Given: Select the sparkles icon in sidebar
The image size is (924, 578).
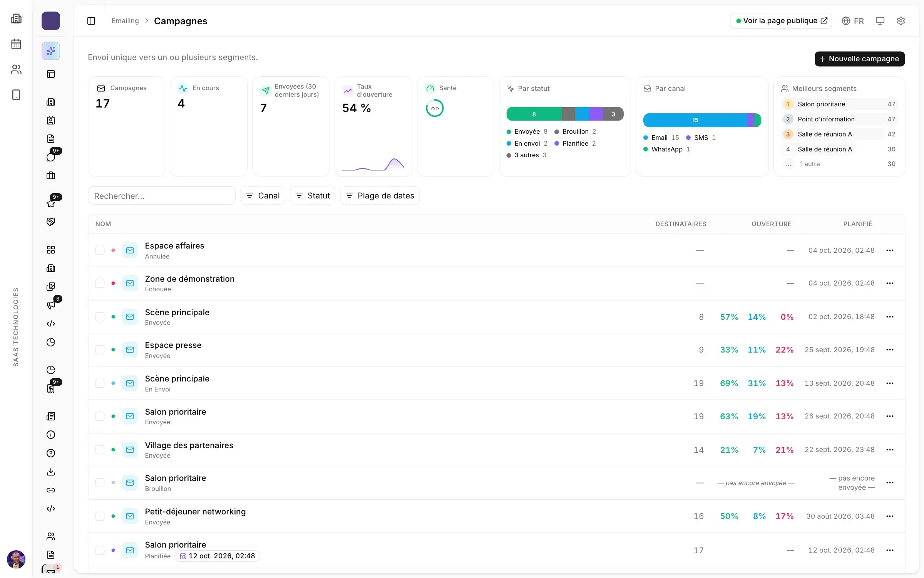Looking at the screenshot, I should click(51, 51).
